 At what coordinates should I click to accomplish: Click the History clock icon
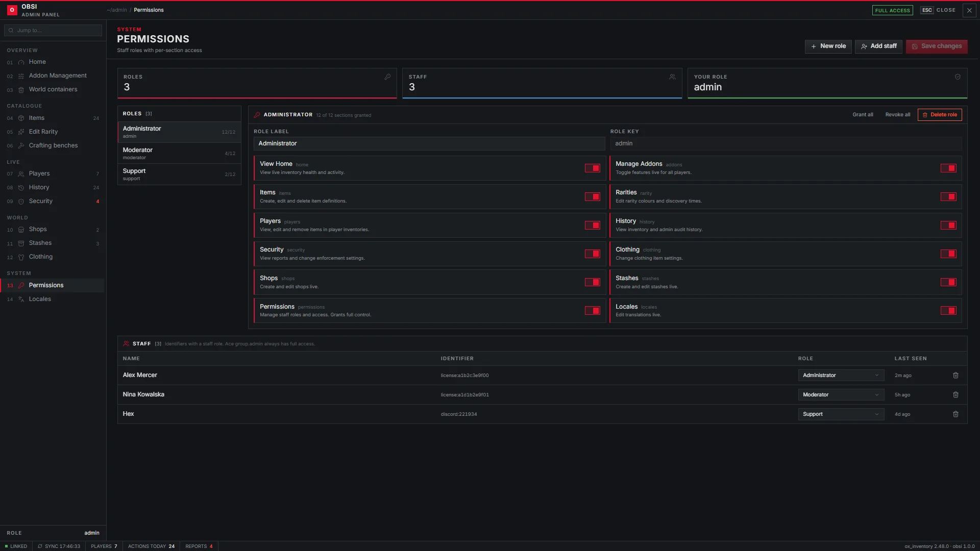(21, 188)
